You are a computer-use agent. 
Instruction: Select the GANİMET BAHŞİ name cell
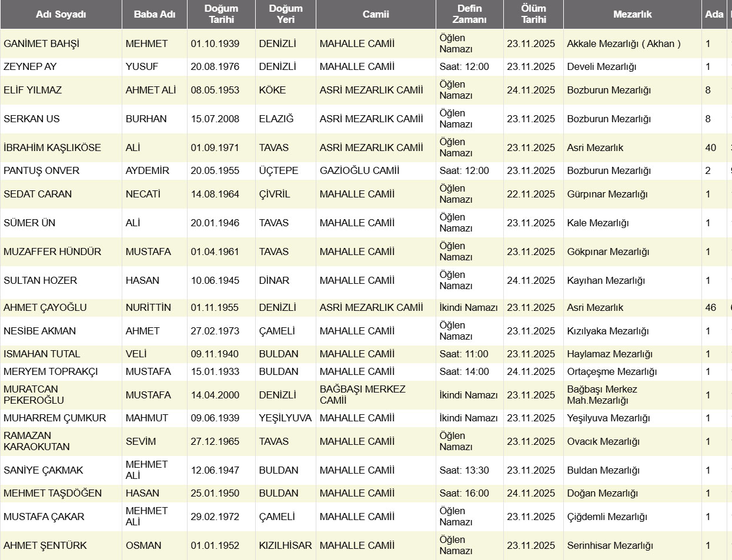(41, 44)
